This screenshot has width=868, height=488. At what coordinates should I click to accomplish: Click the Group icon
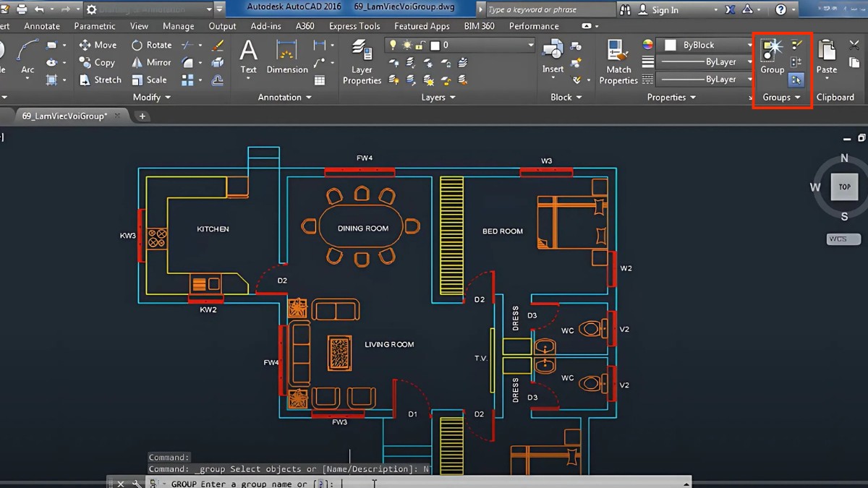coord(772,57)
